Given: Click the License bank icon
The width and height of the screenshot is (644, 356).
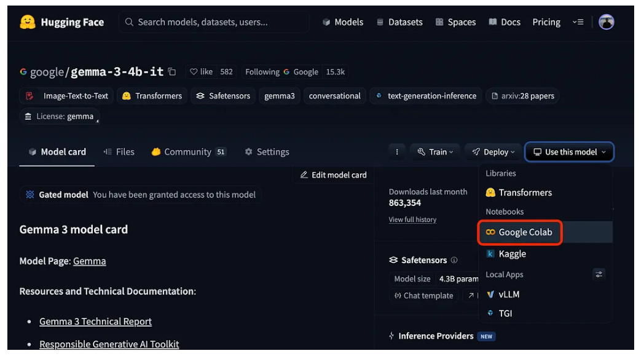Looking at the screenshot, I should 28,116.
